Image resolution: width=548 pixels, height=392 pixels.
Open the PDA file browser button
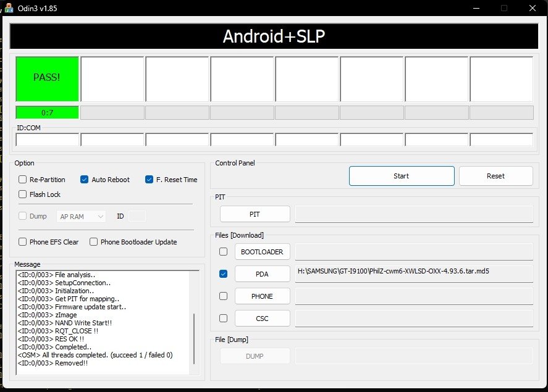click(x=262, y=274)
